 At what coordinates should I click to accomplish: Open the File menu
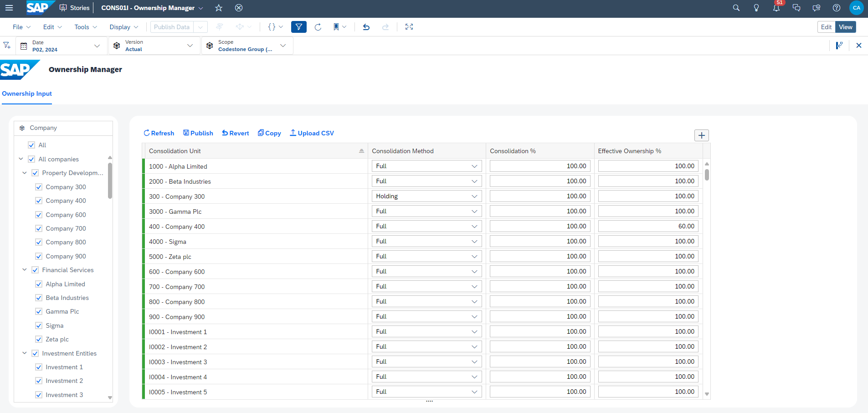pyautogui.click(x=21, y=27)
